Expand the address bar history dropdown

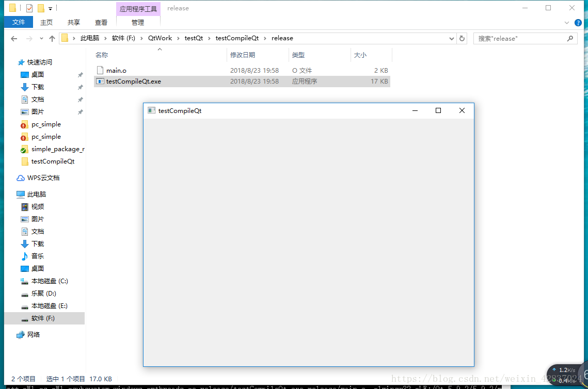(452, 38)
